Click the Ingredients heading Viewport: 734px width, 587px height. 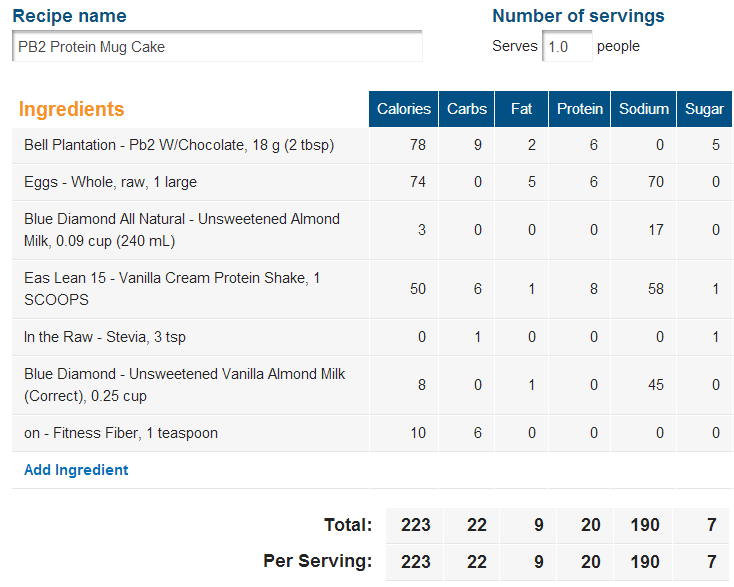[x=71, y=109]
